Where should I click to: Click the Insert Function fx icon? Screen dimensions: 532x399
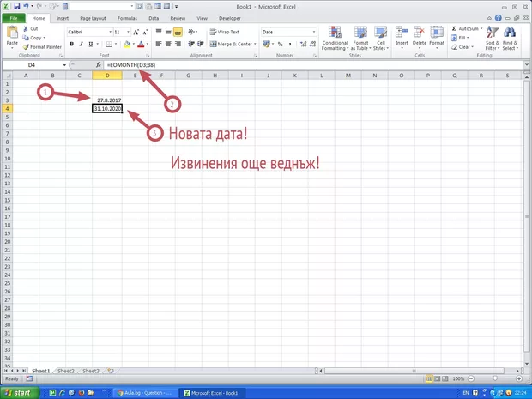click(99, 65)
